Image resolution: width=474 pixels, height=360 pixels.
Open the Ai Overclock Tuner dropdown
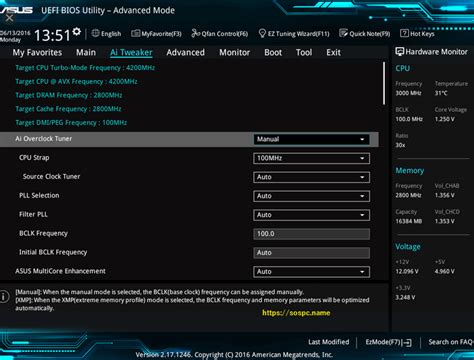[311, 139]
